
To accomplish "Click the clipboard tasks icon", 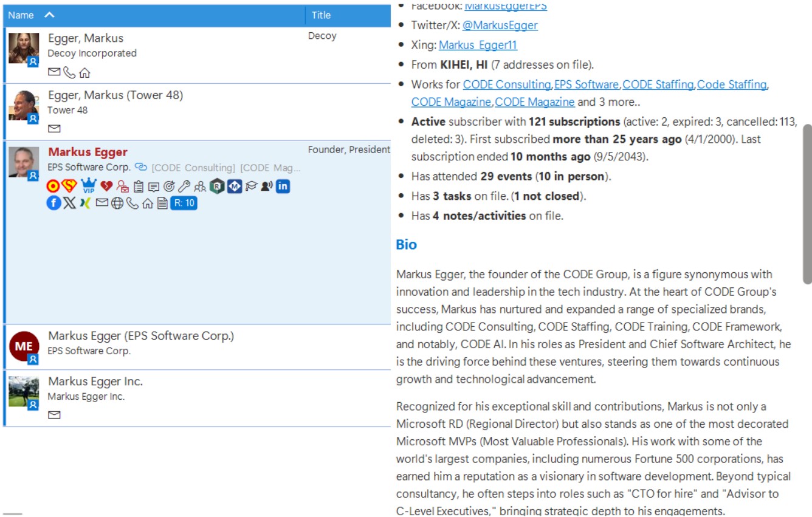I will point(139,187).
